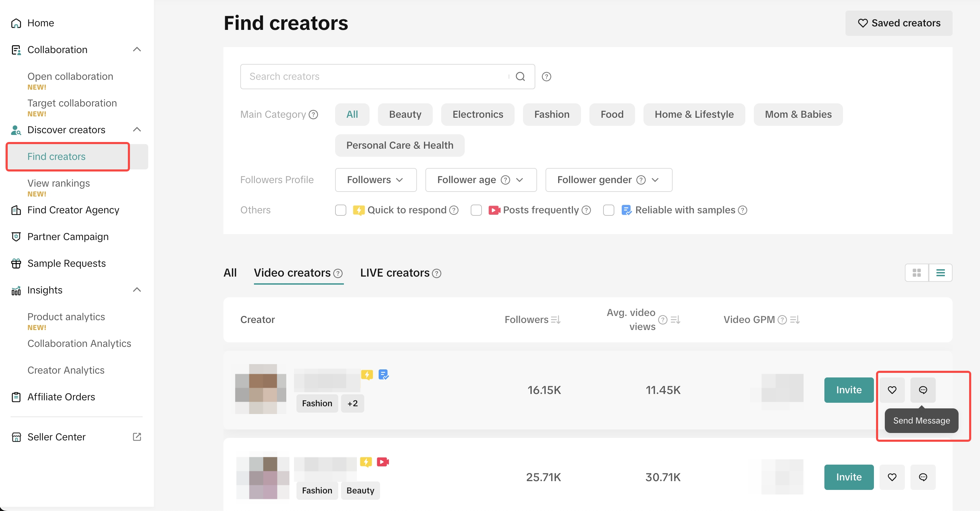Click the search magnifier icon

(x=520, y=77)
